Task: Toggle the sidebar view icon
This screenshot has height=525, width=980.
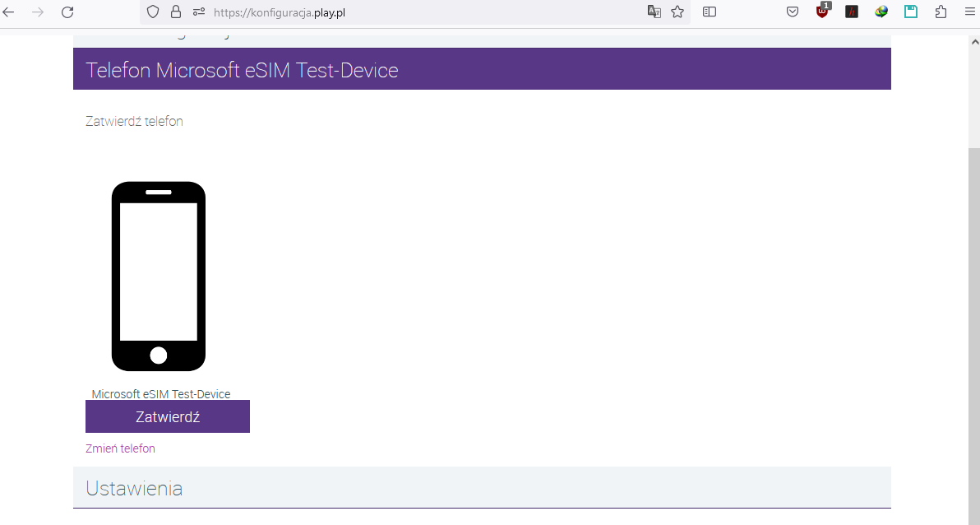Action: pos(710,12)
